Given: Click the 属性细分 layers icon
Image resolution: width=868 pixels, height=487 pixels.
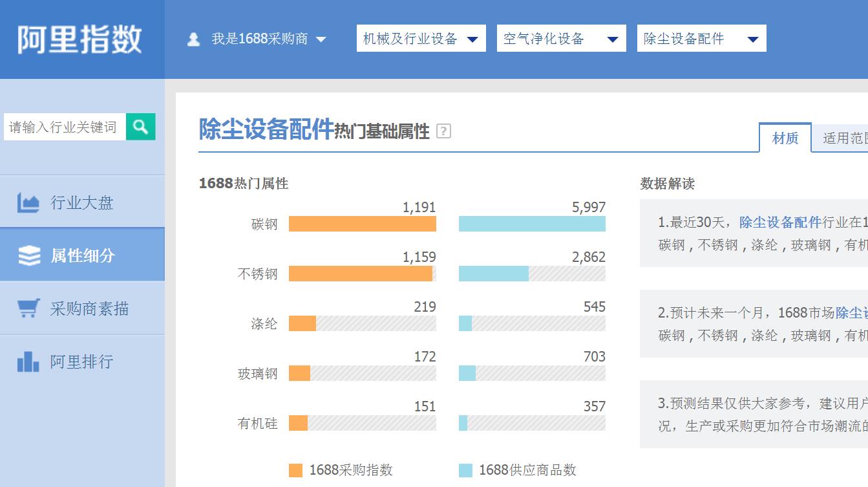Looking at the screenshot, I should pos(29,256).
